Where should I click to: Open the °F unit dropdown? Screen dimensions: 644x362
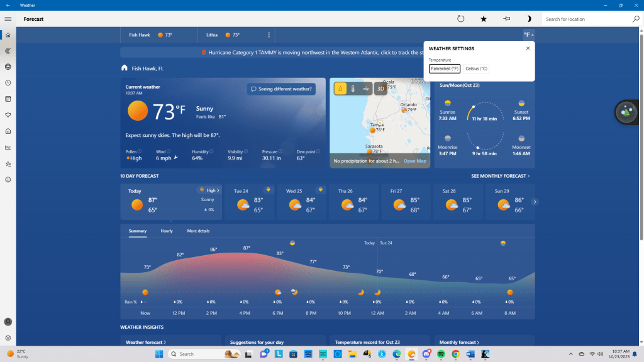(x=528, y=35)
